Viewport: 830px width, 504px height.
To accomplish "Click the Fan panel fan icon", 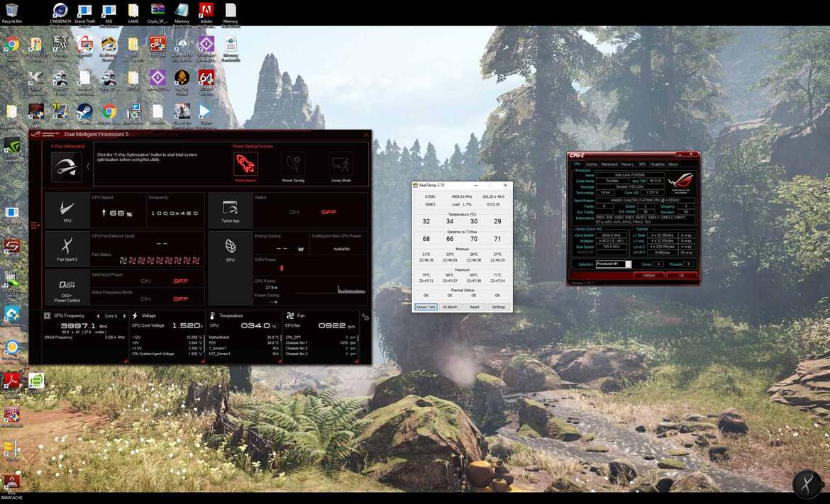I will point(290,315).
